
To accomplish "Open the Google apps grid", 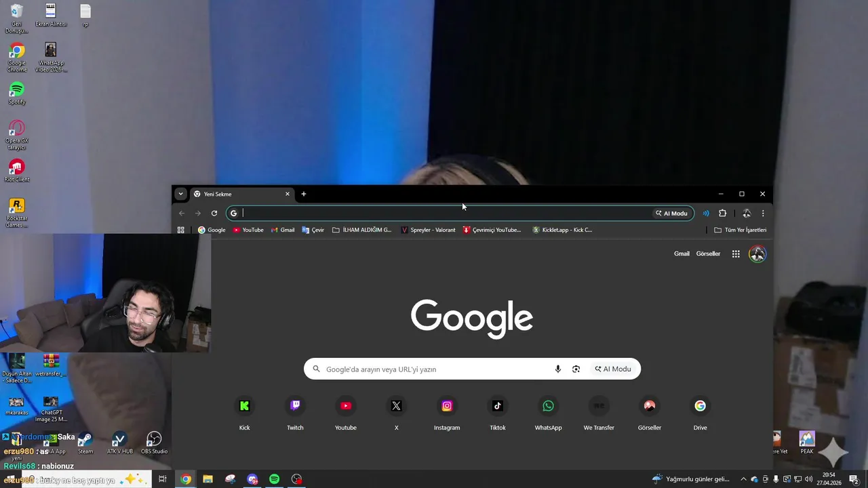I will 736,254.
